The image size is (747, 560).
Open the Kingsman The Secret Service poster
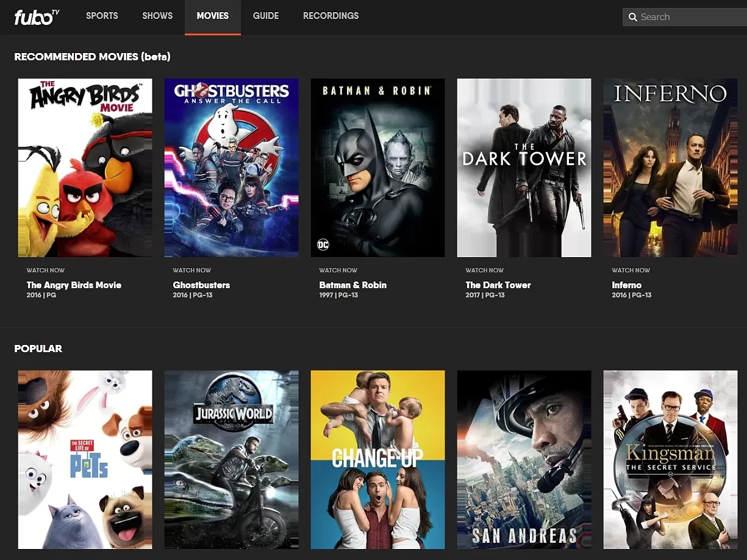(x=671, y=459)
